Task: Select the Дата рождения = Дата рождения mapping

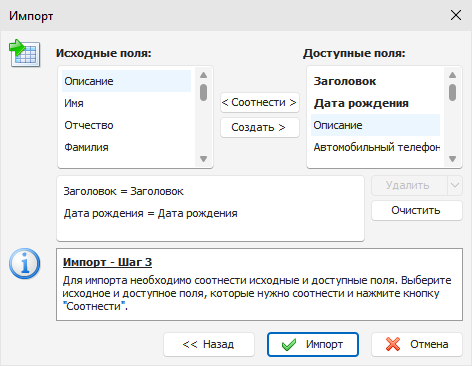Action: (x=150, y=213)
